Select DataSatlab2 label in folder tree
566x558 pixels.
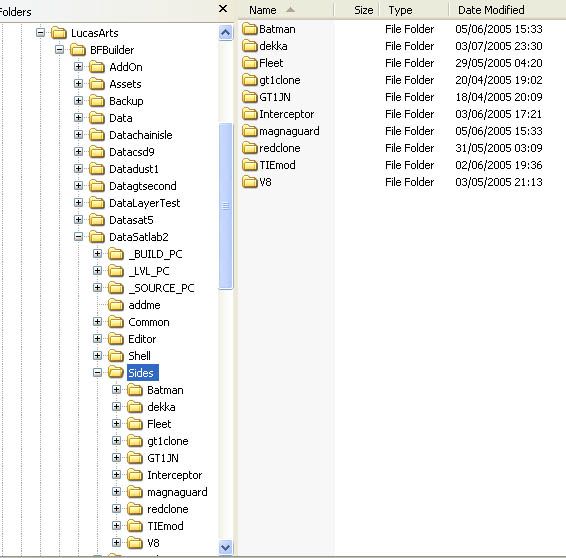[139, 237]
